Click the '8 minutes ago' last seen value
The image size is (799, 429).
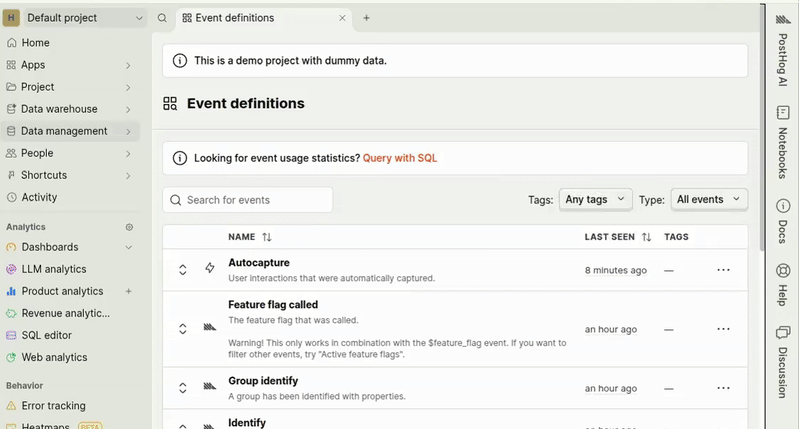[616, 270]
